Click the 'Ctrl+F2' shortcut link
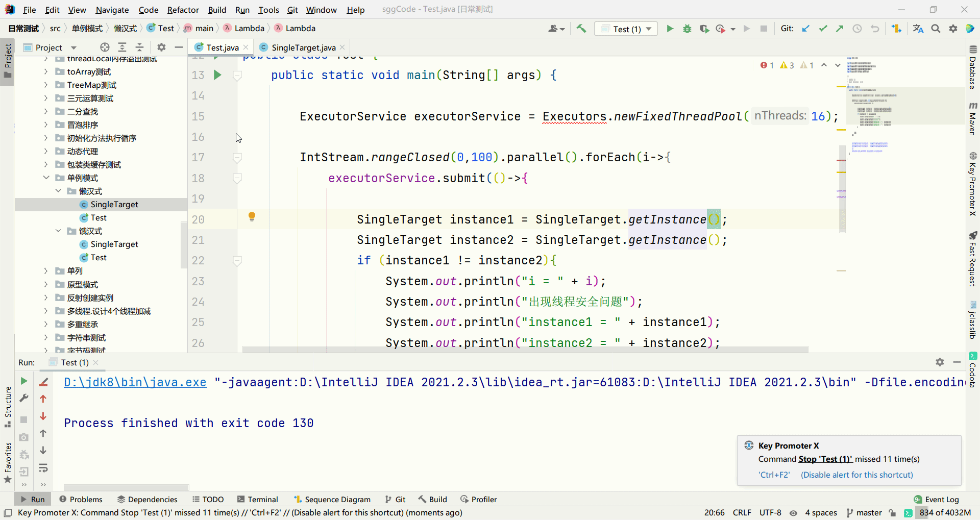Viewport: 980px width, 520px height. point(774,475)
